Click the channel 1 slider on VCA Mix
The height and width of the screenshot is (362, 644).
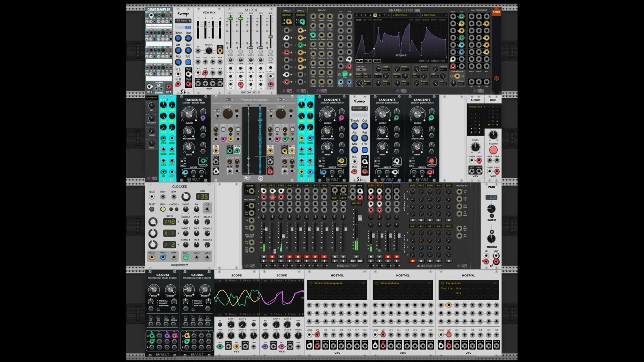pos(198,30)
